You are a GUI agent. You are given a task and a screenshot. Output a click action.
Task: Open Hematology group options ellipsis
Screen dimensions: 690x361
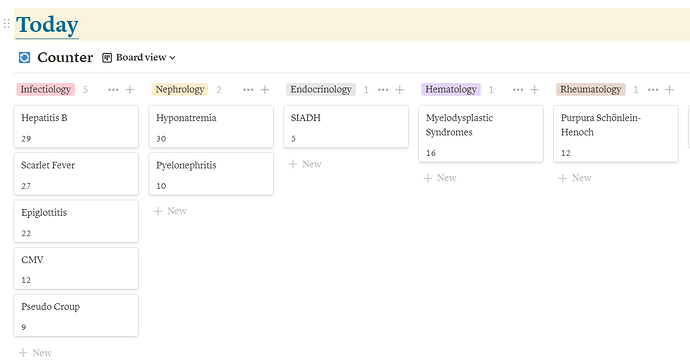(x=518, y=90)
